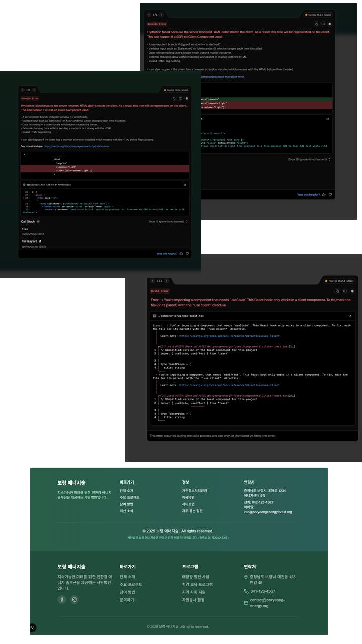Next error arrow in partly covered hydration overlay
The image size is (362, 644).
pyautogui.click(x=161, y=15)
